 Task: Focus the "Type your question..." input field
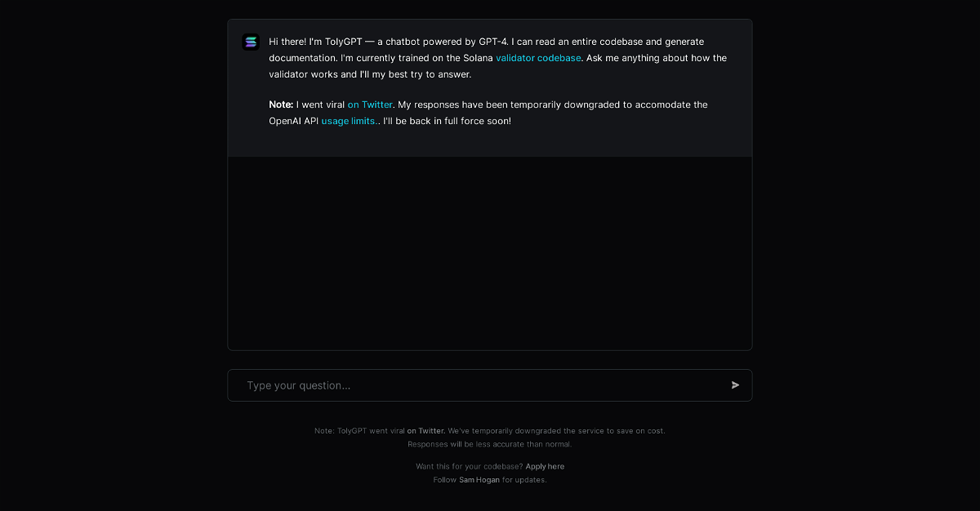[482, 385]
